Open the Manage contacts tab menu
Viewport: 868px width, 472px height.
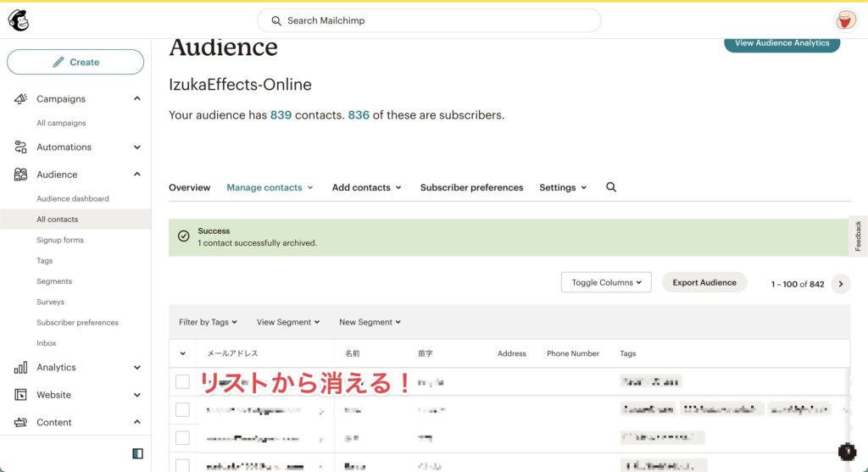[x=270, y=187]
